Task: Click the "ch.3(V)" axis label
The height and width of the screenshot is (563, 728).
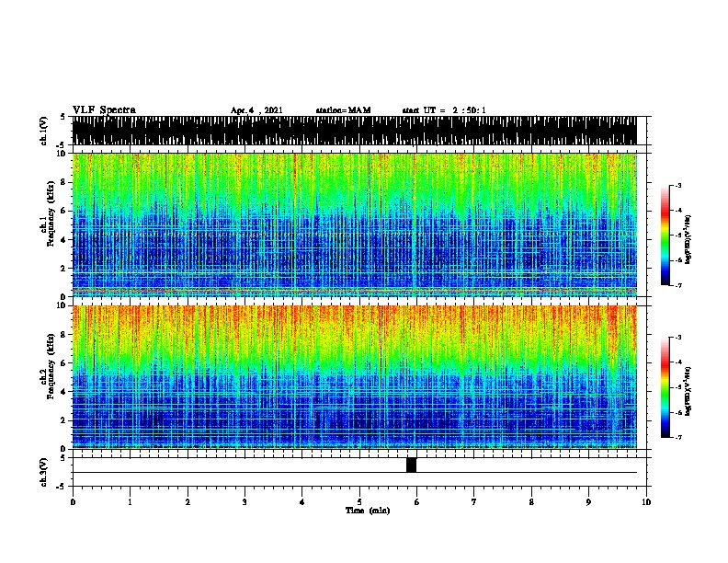Action: 43,472
